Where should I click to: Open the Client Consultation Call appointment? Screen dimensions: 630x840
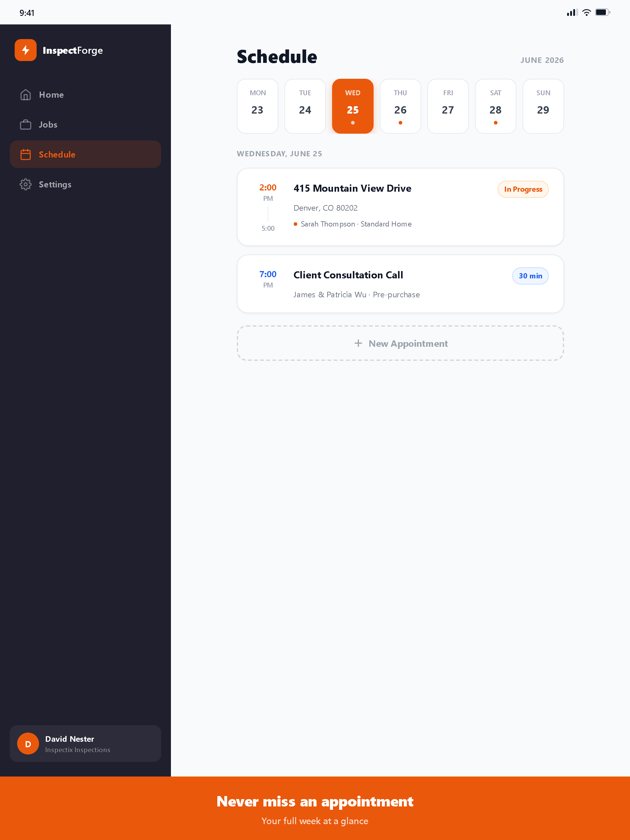point(400,284)
